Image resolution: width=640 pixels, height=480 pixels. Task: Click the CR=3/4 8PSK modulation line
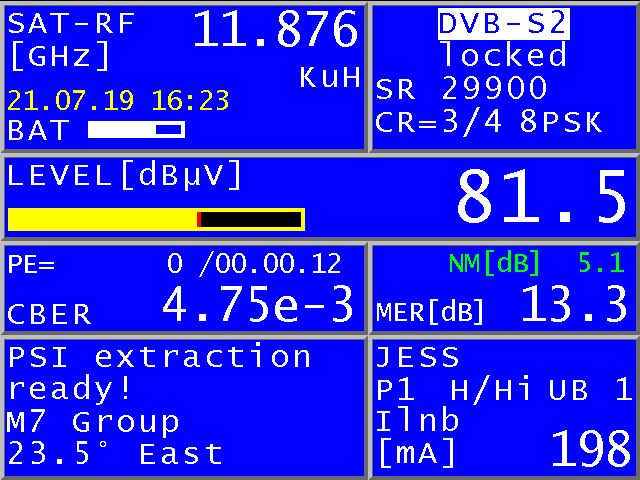[x=489, y=122]
